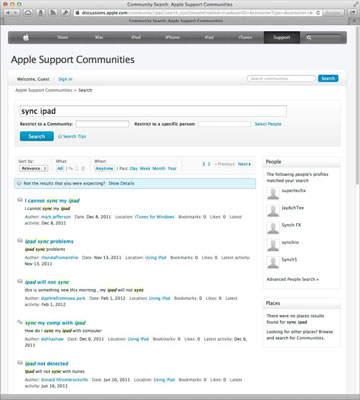Open result 'I cannot sync my ipad'

(52, 201)
